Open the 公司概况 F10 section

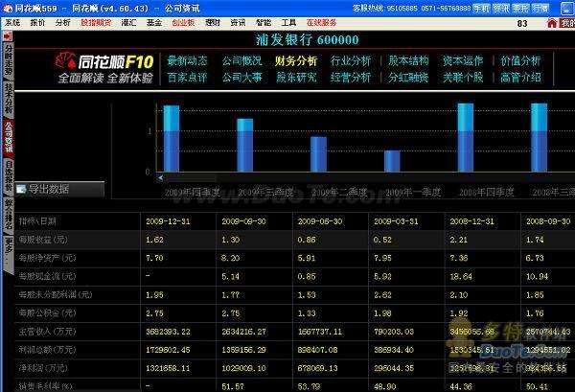(x=241, y=61)
